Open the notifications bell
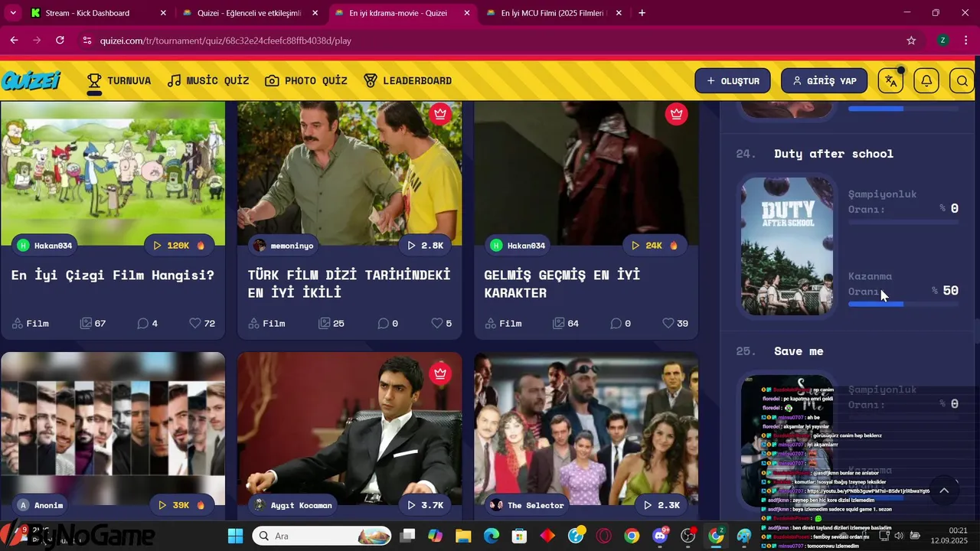 click(926, 80)
